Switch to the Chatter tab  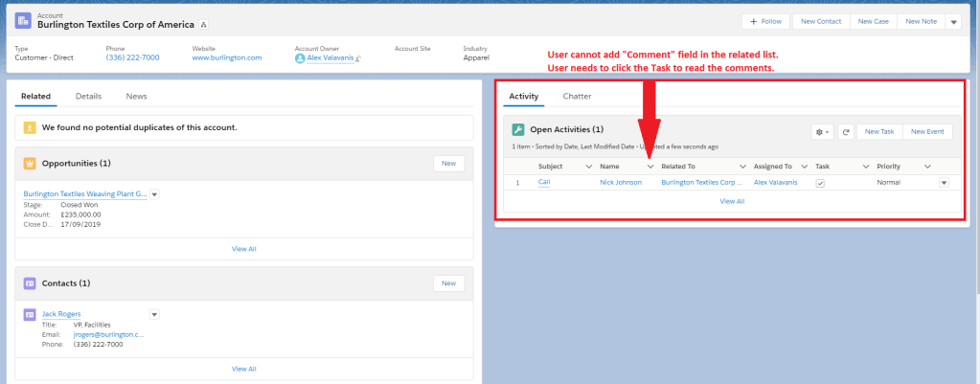point(577,97)
